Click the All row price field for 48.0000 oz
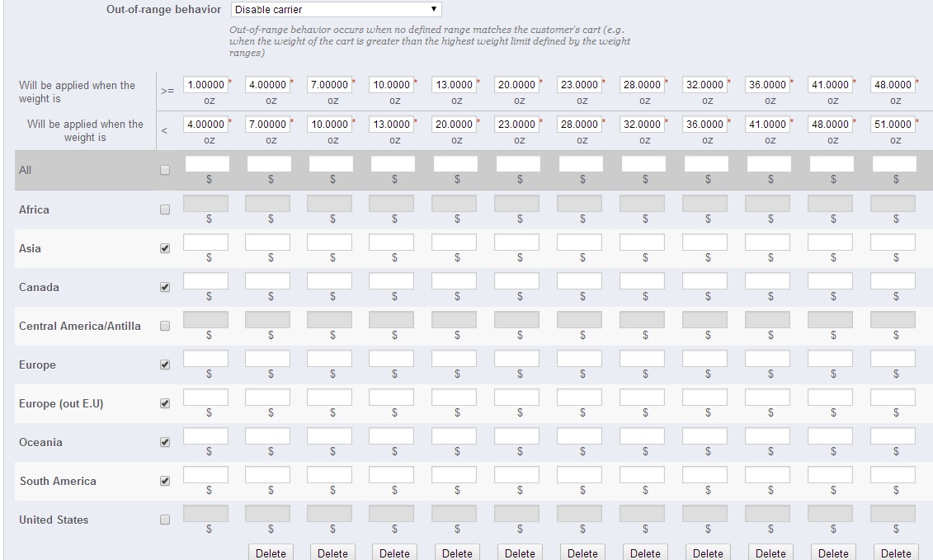This screenshot has width=933, height=560. point(894,163)
